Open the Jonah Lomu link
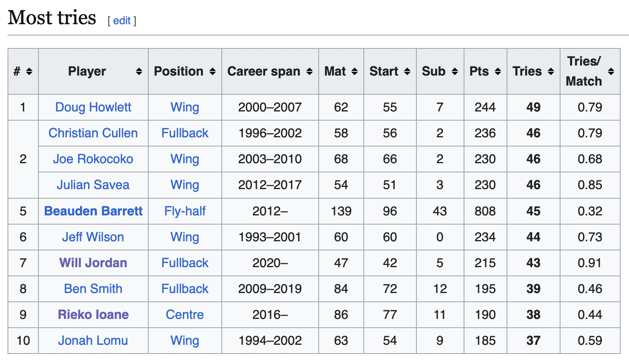 (x=93, y=341)
